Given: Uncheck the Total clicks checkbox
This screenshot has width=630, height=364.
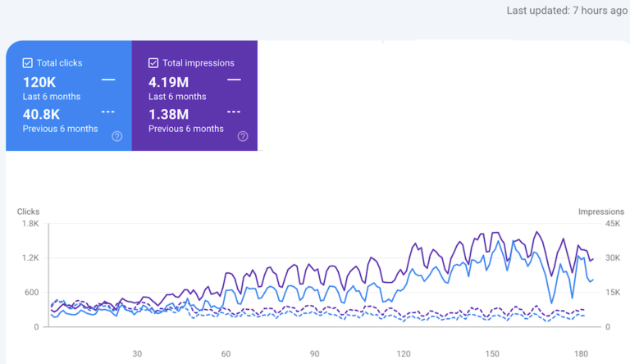Looking at the screenshot, I should (x=28, y=63).
